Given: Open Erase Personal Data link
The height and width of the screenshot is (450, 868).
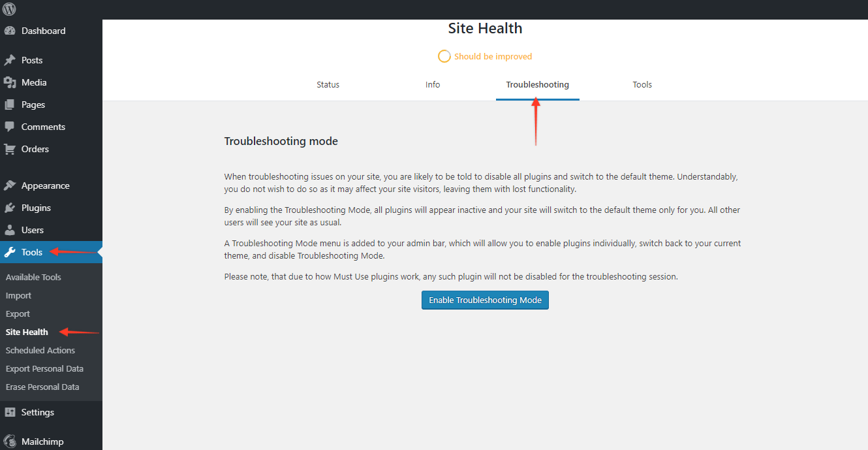Looking at the screenshot, I should (x=42, y=387).
